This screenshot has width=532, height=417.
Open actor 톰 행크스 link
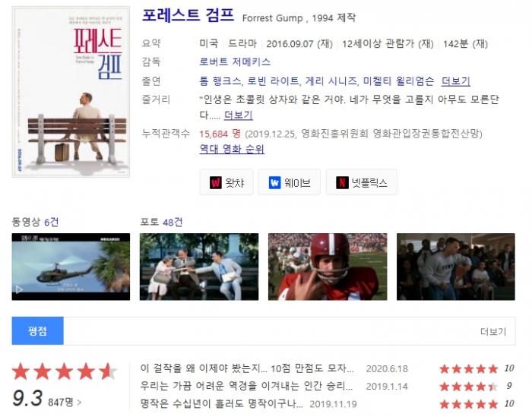coord(220,81)
